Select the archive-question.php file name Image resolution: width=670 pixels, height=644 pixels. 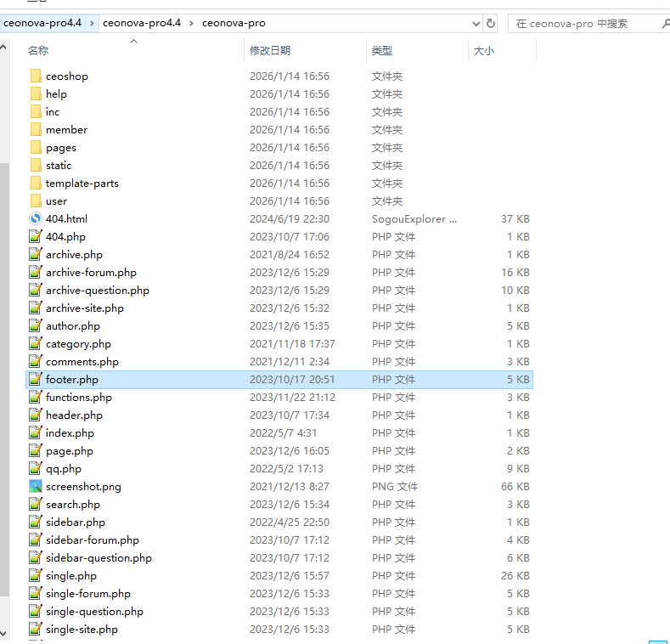click(x=98, y=291)
